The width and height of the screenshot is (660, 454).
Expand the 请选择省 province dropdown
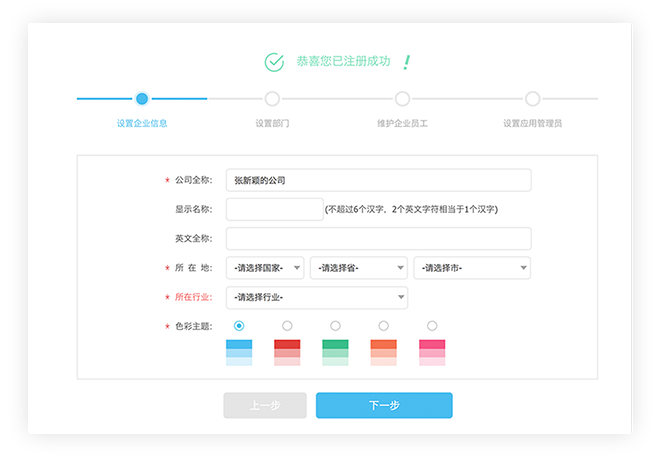358,268
